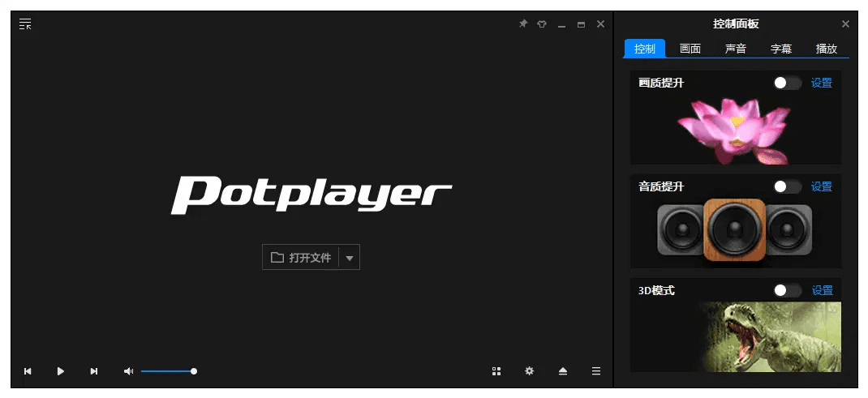Switch to the 画面 tab

tap(690, 49)
